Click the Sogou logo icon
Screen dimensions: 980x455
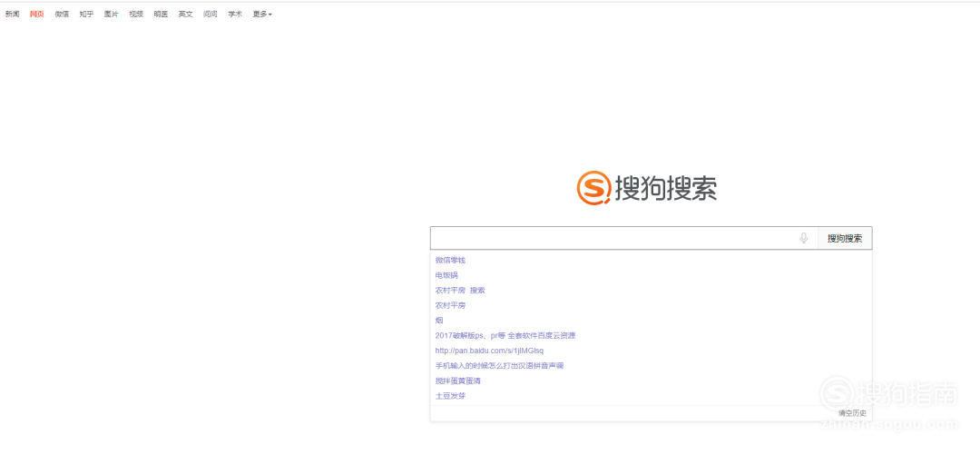point(594,188)
